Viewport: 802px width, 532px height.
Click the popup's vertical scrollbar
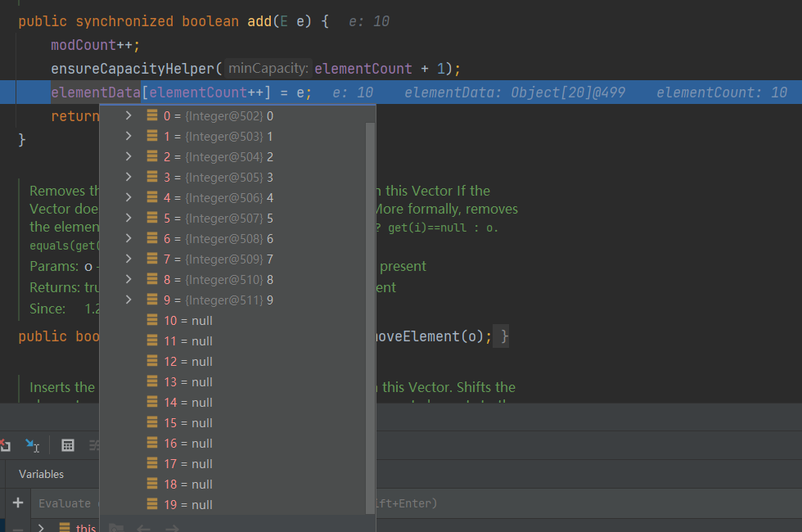tap(370, 311)
